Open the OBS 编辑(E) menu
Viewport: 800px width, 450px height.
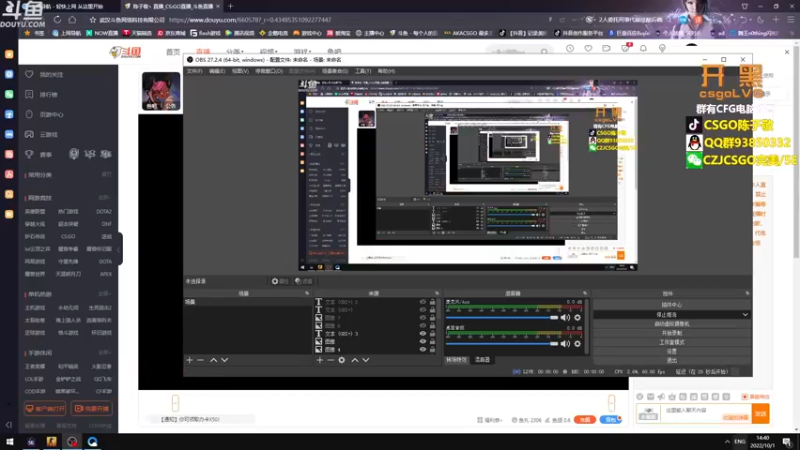217,71
